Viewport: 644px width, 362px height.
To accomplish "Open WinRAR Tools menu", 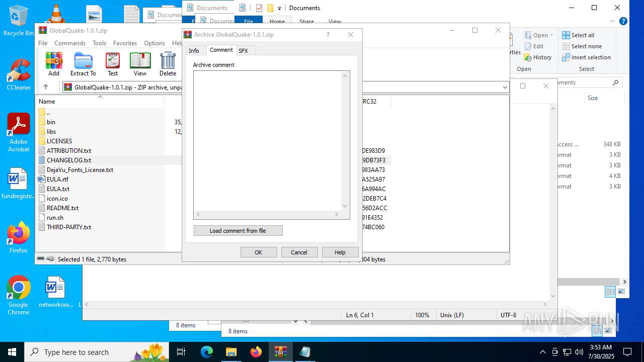I will click(99, 43).
